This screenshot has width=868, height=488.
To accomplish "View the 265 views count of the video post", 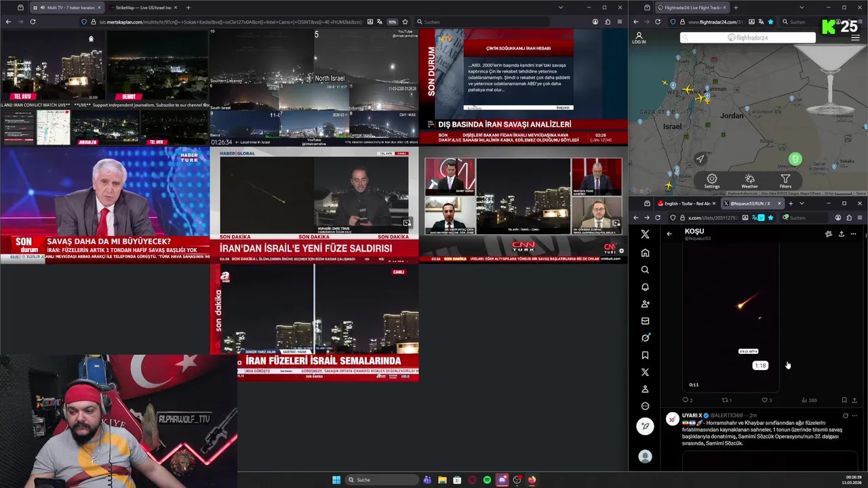I will [x=809, y=400].
